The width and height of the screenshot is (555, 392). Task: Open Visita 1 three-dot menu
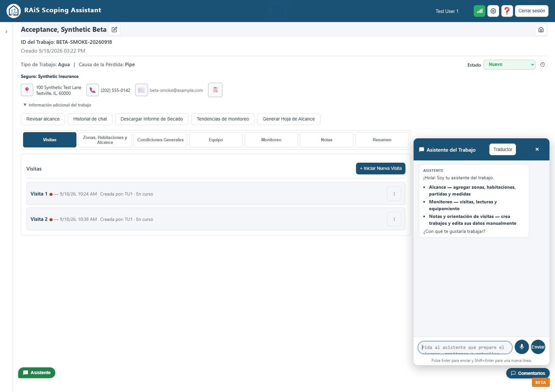click(394, 194)
